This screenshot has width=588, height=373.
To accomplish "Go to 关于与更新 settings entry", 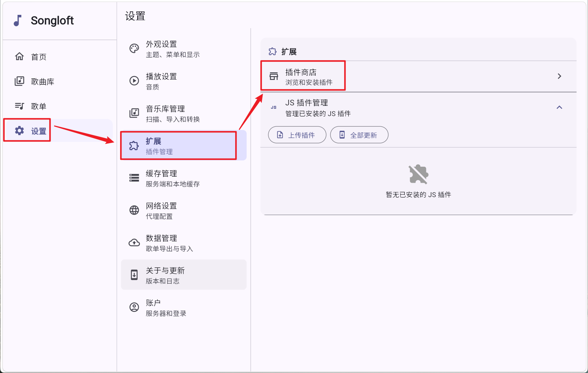I will pyautogui.click(x=184, y=275).
